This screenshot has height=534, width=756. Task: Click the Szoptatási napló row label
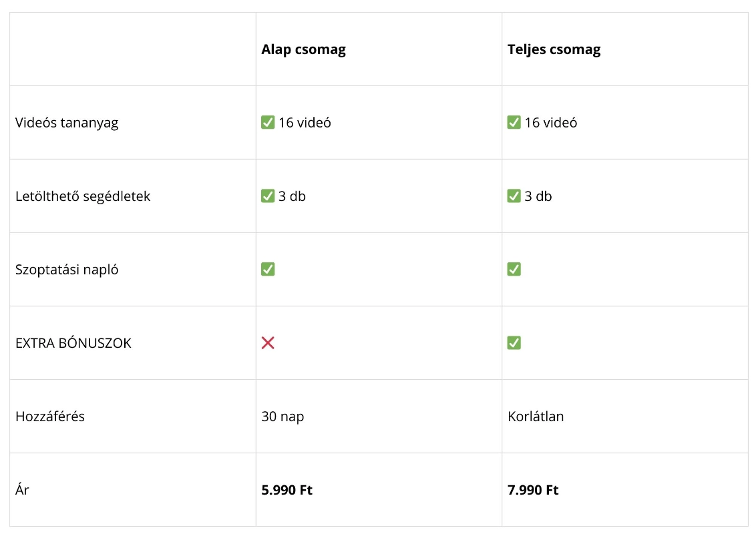[x=67, y=270]
